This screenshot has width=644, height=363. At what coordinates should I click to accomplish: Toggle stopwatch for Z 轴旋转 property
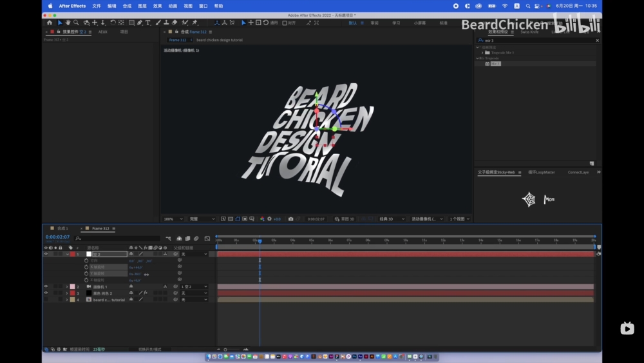pyautogui.click(x=86, y=280)
